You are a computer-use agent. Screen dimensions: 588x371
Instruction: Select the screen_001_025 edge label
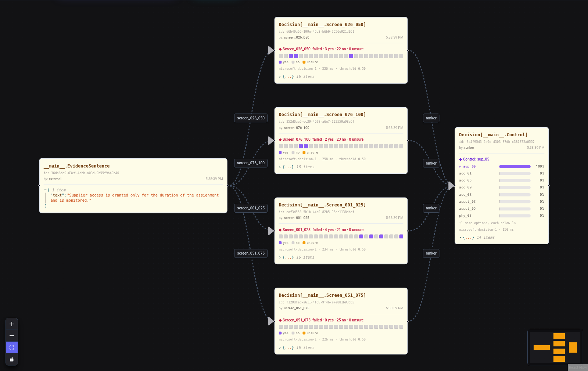coord(251,208)
